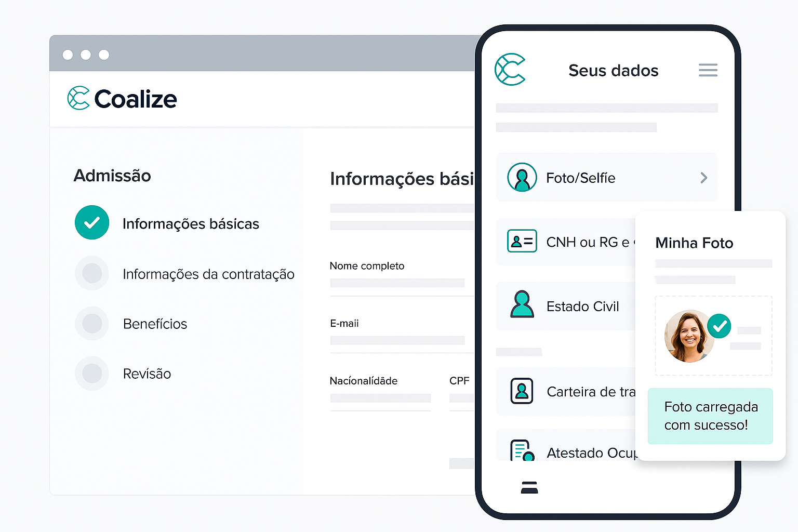This screenshot has height=532, width=798.
Task: Open the hamburger menu on Seus dados
Action: click(708, 70)
